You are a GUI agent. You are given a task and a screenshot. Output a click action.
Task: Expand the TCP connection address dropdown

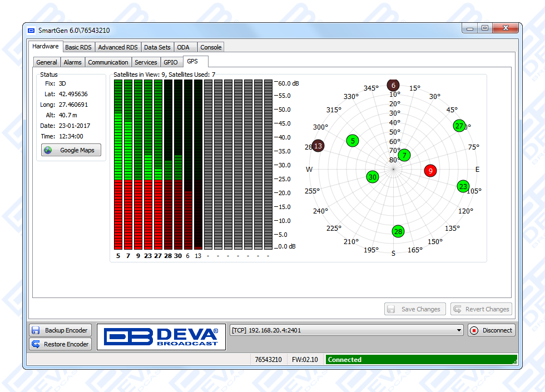(x=459, y=330)
